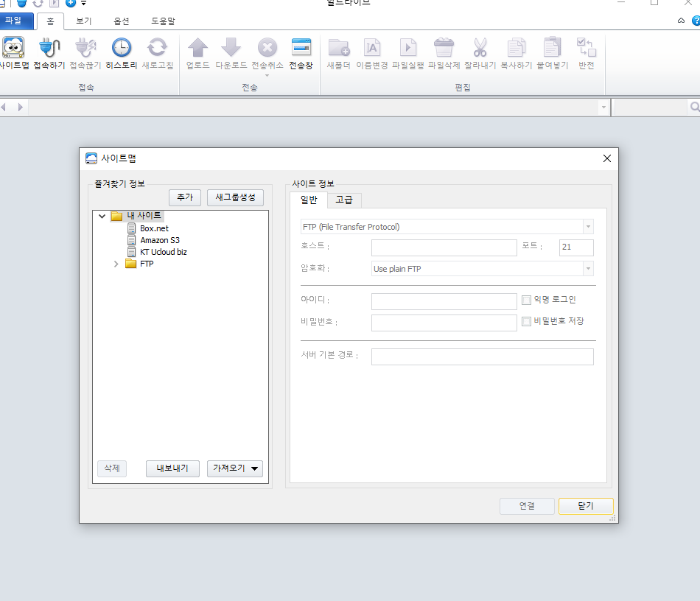This screenshot has height=601, width=700.
Task: Expand the FTP folder in tree
Action: coord(116,264)
